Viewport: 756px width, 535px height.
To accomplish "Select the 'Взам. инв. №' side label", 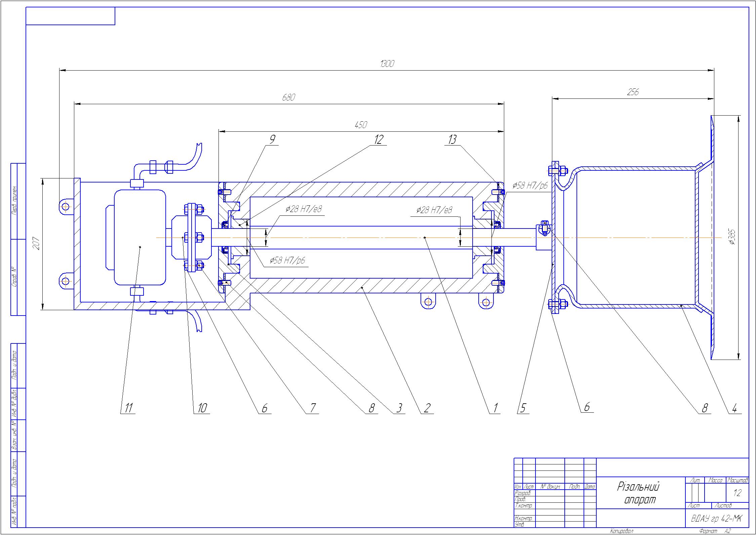I will coord(15,436).
